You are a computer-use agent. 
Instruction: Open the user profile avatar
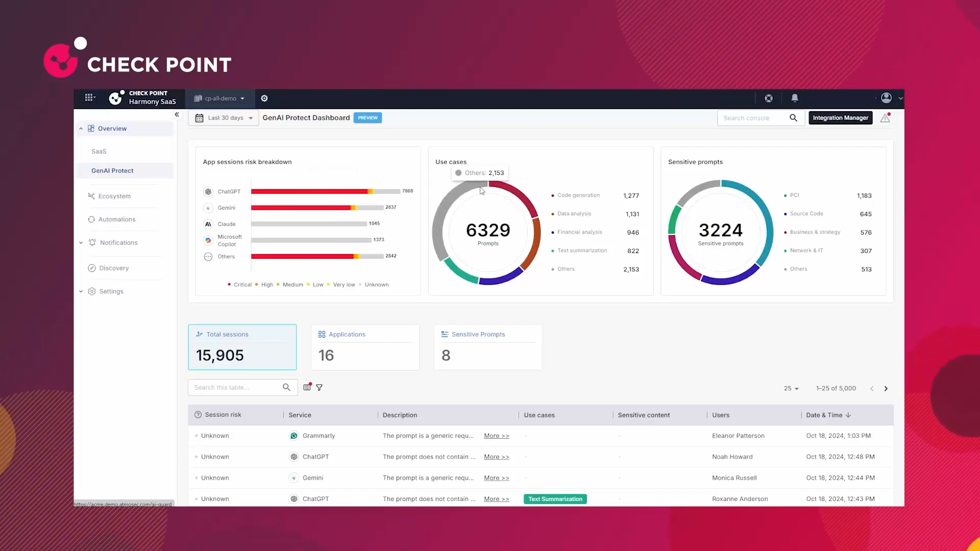(x=886, y=98)
